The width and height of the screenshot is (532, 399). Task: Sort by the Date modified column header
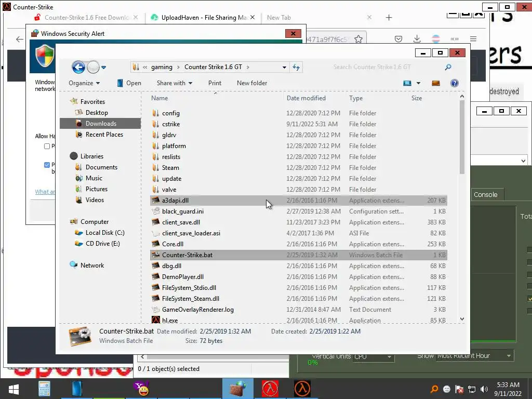(x=306, y=98)
